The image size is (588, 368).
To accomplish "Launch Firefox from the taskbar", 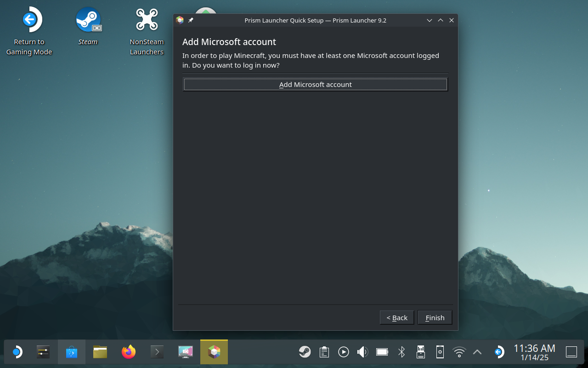I will [x=129, y=352].
